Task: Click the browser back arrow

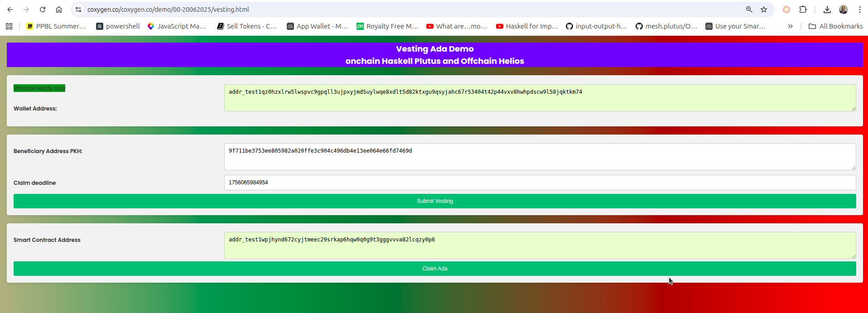Action: pyautogui.click(x=10, y=10)
